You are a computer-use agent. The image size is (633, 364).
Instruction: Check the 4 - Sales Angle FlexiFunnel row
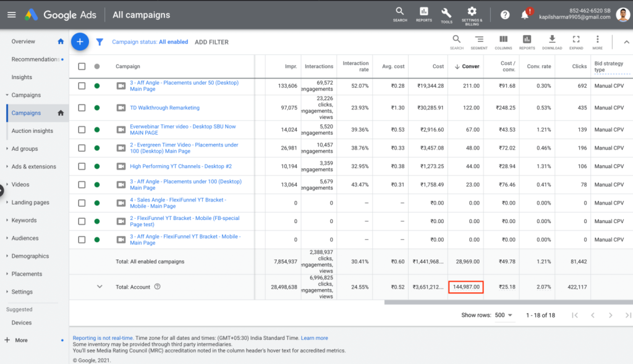pyautogui.click(x=82, y=203)
